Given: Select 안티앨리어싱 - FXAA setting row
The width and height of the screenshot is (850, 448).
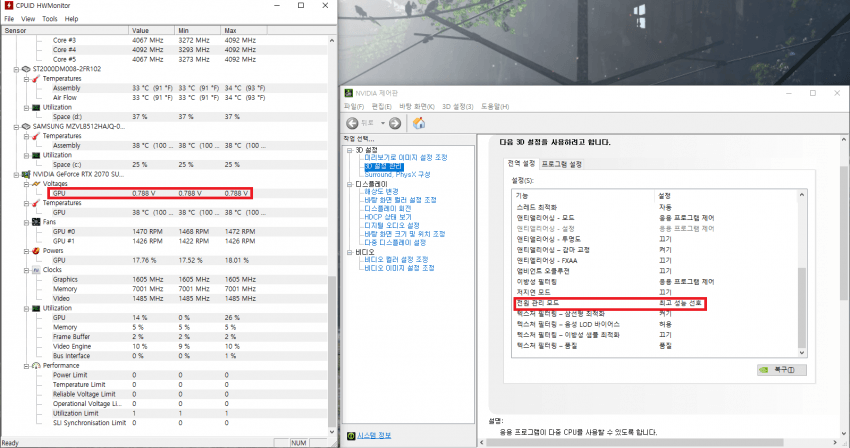Looking at the screenshot, I should (654, 260).
